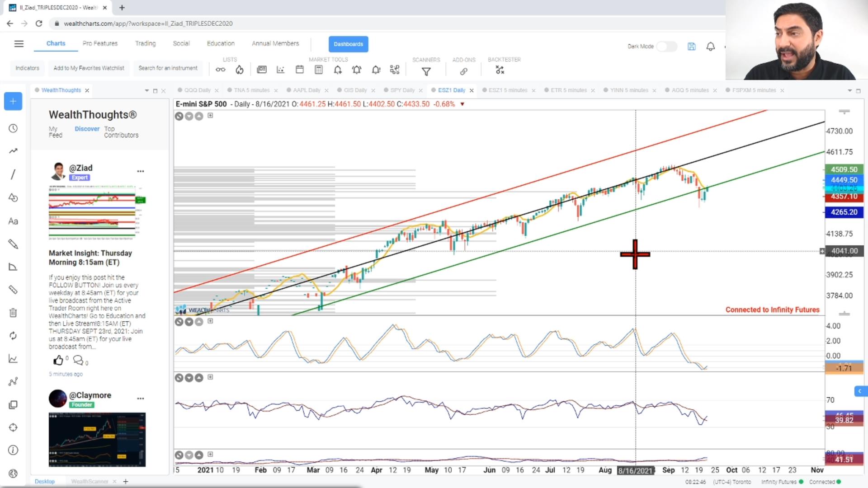Image resolution: width=868 pixels, height=488 pixels.
Task: Click the bell with exclamation alert icon
Action: pyautogui.click(x=376, y=70)
